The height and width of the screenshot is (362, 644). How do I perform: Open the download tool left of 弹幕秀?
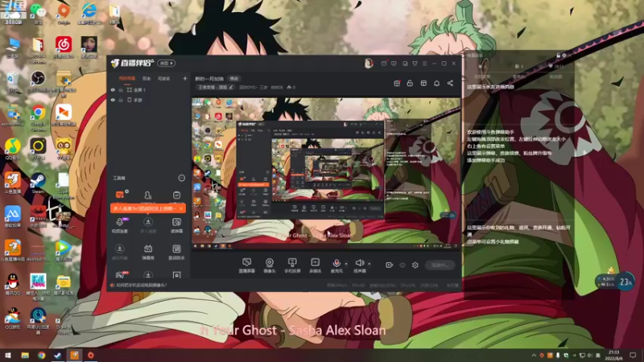tap(119, 252)
